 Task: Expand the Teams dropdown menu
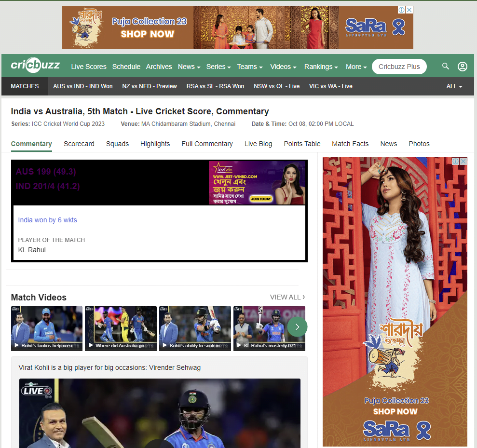pos(250,67)
